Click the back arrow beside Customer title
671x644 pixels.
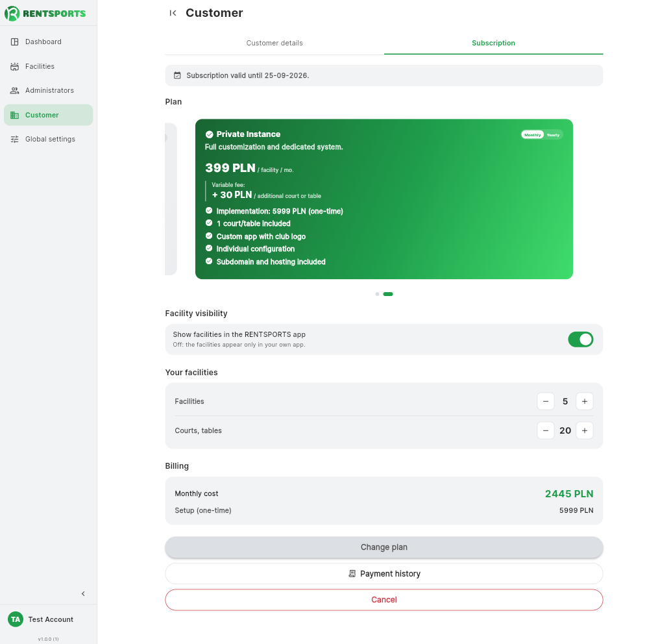click(x=173, y=13)
